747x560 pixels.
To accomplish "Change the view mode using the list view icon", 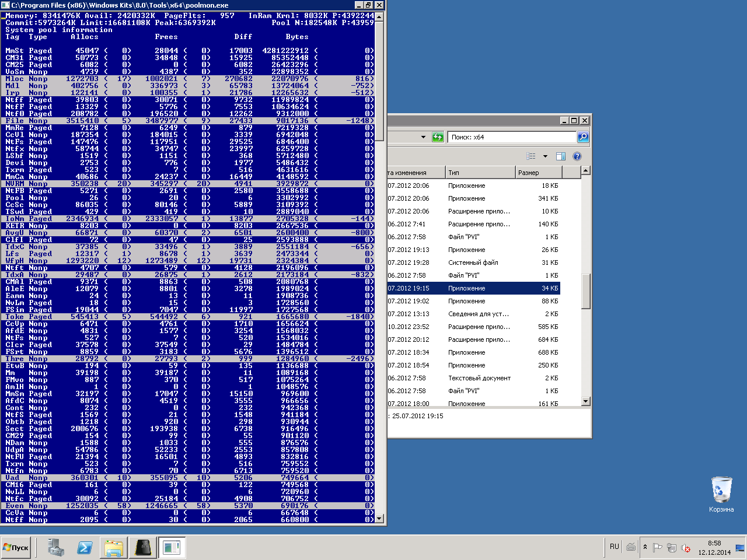I will (x=531, y=156).
